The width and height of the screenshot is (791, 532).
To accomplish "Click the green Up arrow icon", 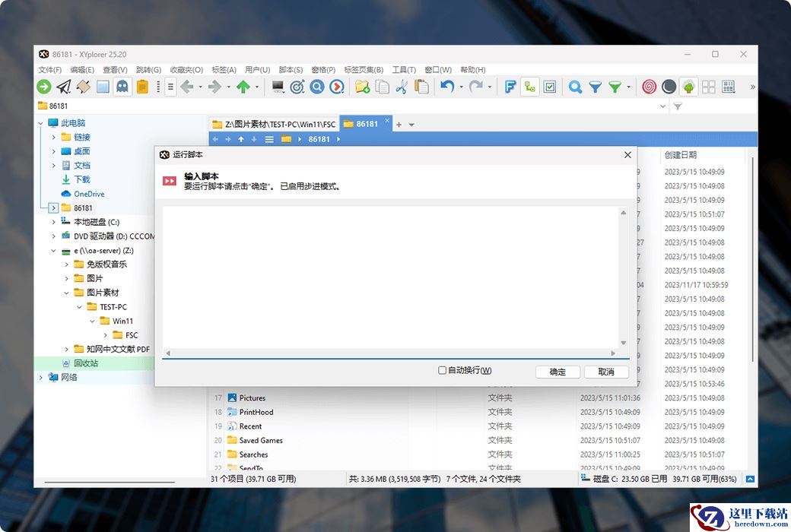I will [243, 87].
